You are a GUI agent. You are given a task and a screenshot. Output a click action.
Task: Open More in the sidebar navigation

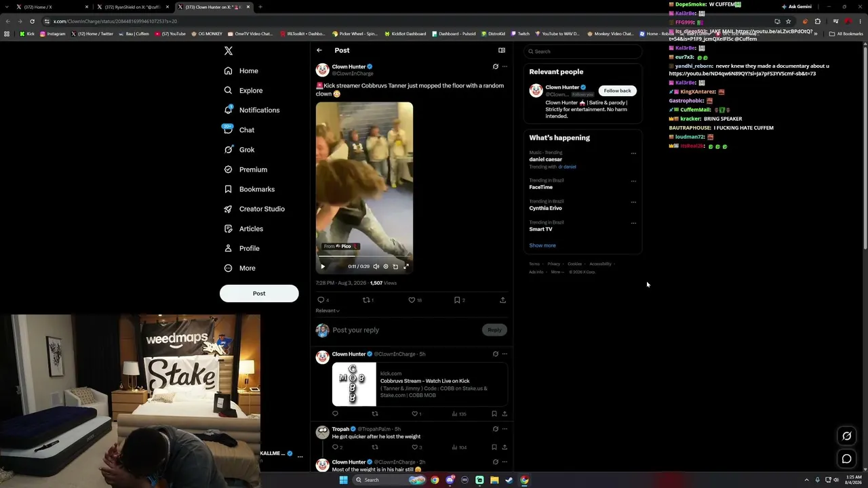pyautogui.click(x=239, y=268)
